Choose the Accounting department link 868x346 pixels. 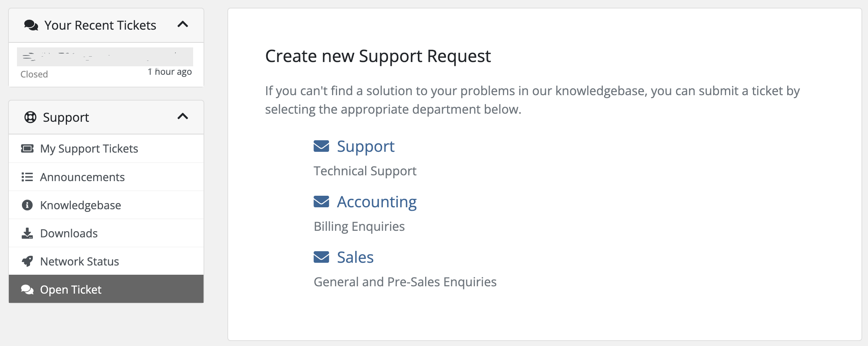pyautogui.click(x=377, y=202)
